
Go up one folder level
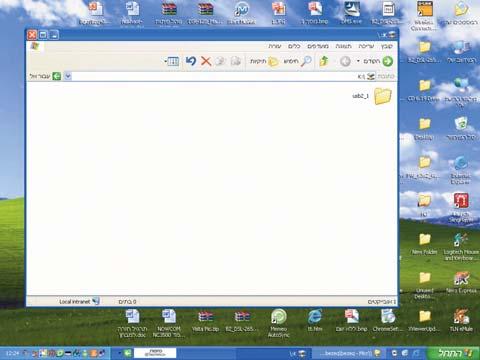tap(324, 61)
